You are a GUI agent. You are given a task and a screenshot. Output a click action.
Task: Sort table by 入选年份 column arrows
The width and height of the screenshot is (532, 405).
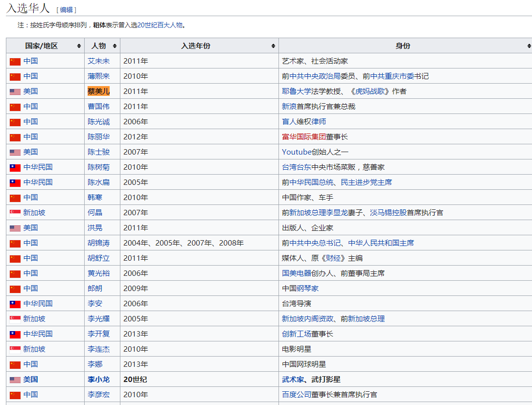(273, 46)
